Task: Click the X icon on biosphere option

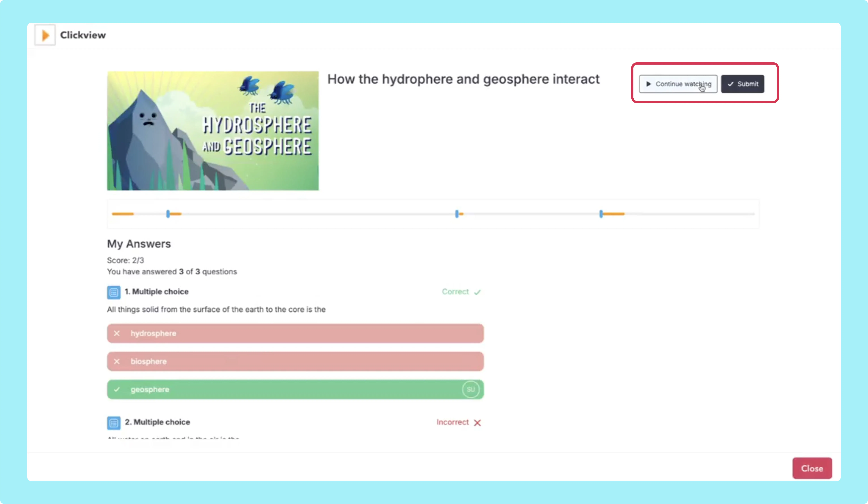Action: [x=117, y=361]
